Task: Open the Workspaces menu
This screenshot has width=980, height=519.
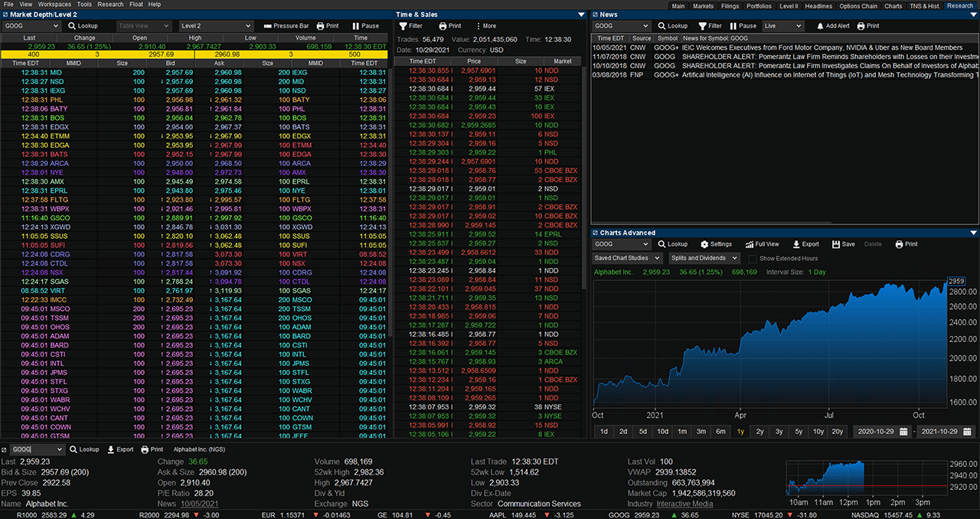Action: pos(54,5)
